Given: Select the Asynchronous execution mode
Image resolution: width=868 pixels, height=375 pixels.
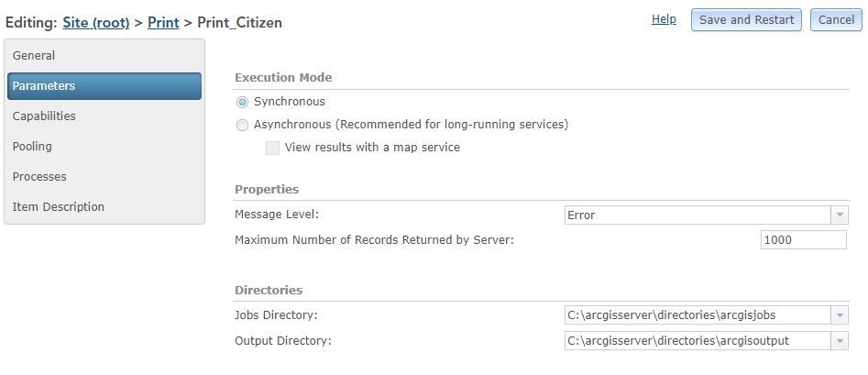Looking at the screenshot, I should pyautogui.click(x=242, y=125).
